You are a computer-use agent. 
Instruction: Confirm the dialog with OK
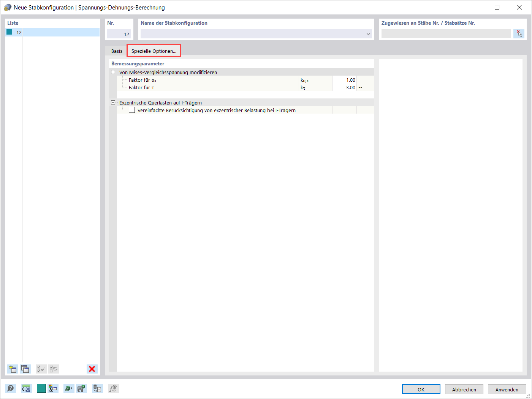(x=421, y=389)
